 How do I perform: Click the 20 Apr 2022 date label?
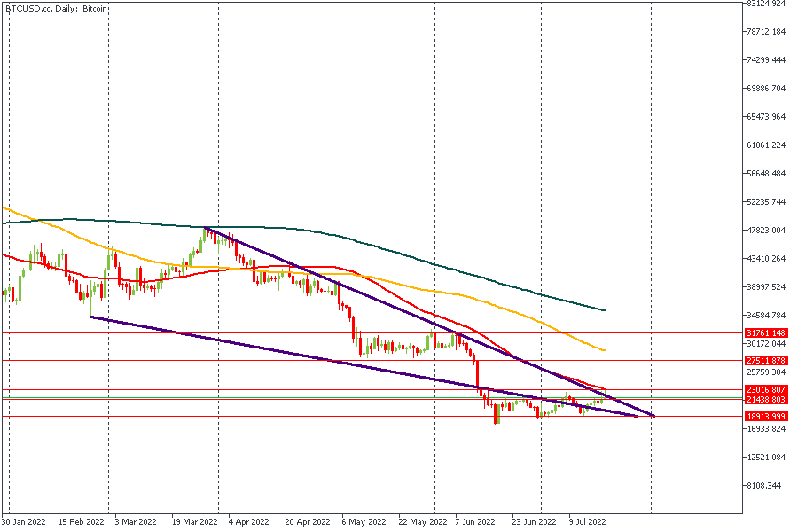306,522
